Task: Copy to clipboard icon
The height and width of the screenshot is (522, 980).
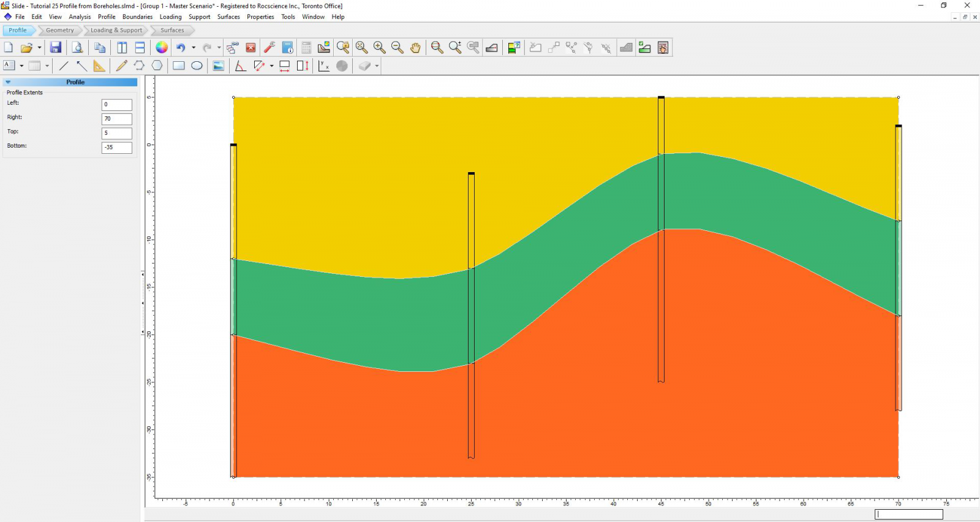Action: [100, 48]
